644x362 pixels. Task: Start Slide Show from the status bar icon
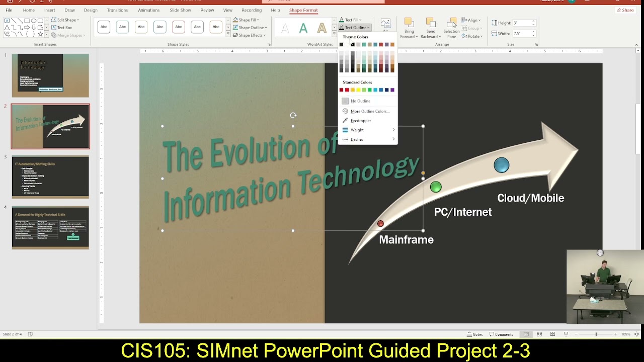pos(566,334)
